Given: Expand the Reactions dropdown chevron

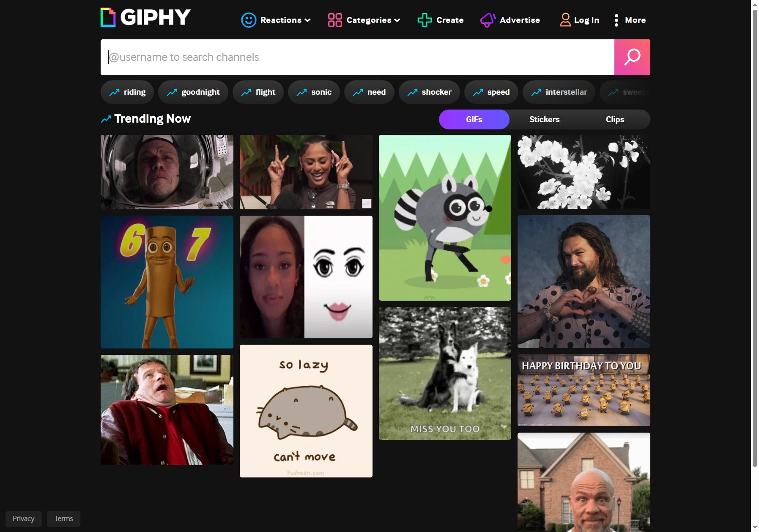Looking at the screenshot, I should tap(307, 20).
